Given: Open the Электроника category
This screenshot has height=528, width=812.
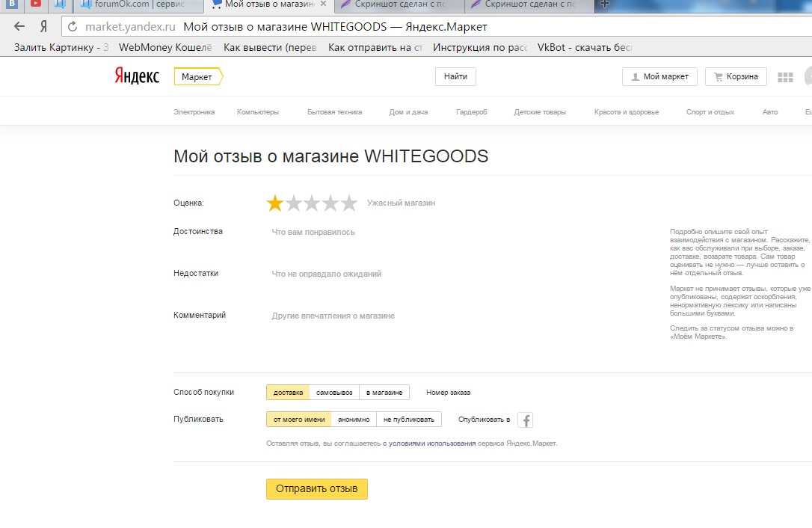Looking at the screenshot, I should pos(194,112).
